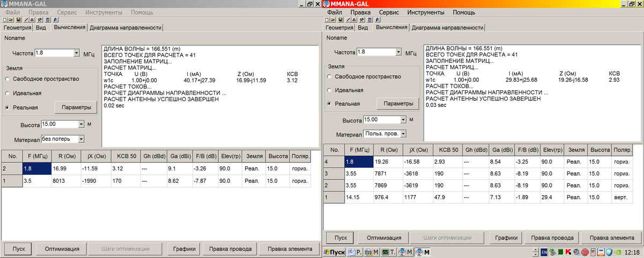The width and height of the screenshot is (644, 258).
Task: Open Высота height dropdown in right window
Action: 403,119
